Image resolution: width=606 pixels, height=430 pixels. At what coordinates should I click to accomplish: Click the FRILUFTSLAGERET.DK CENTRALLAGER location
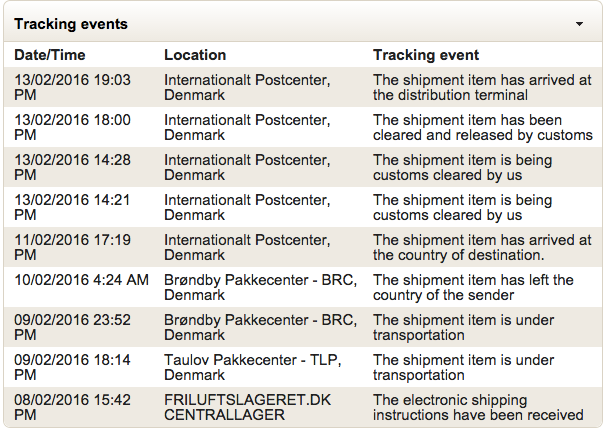click(x=246, y=407)
